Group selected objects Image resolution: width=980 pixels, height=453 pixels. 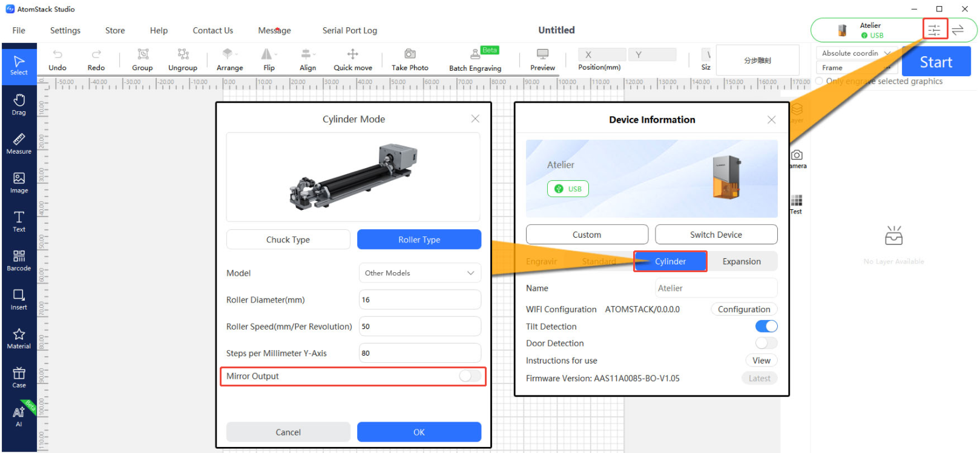click(142, 60)
